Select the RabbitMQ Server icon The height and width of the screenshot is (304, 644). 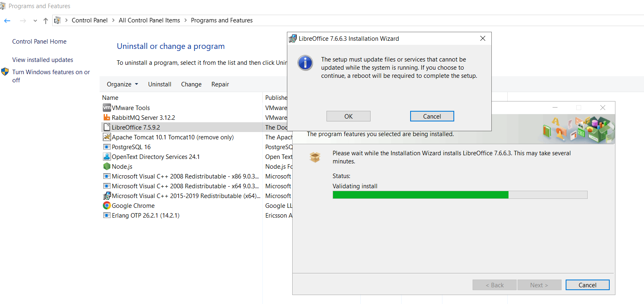(107, 117)
